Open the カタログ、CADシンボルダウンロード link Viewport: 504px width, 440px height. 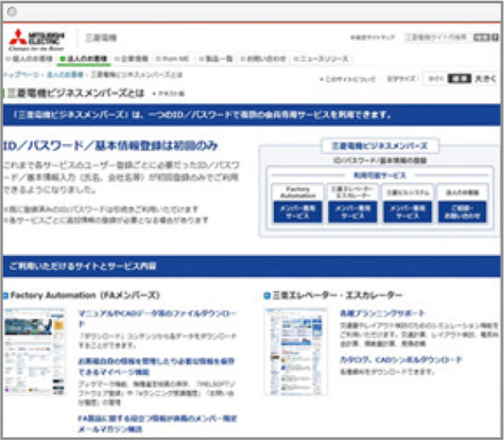pos(401,360)
